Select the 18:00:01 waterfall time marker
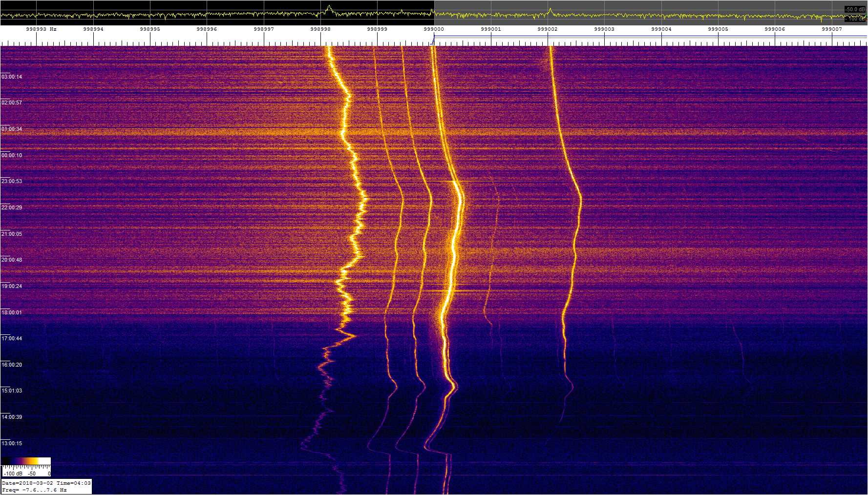 pos(12,313)
